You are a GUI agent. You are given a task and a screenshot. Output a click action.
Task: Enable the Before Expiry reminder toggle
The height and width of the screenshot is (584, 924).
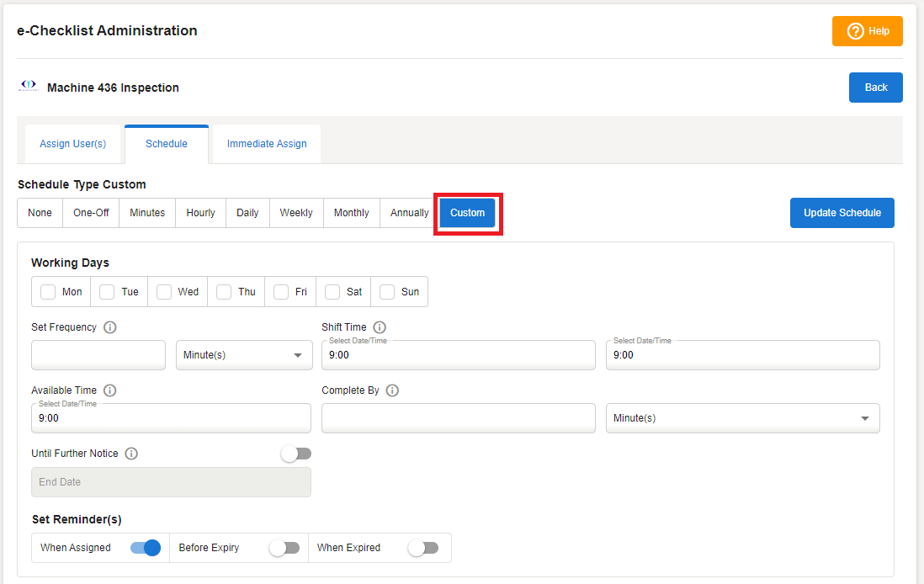coord(284,548)
